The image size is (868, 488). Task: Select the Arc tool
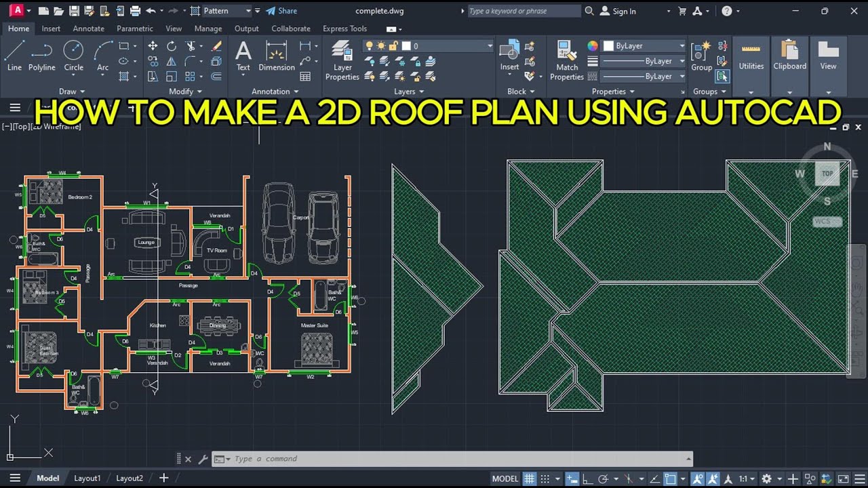[103, 56]
